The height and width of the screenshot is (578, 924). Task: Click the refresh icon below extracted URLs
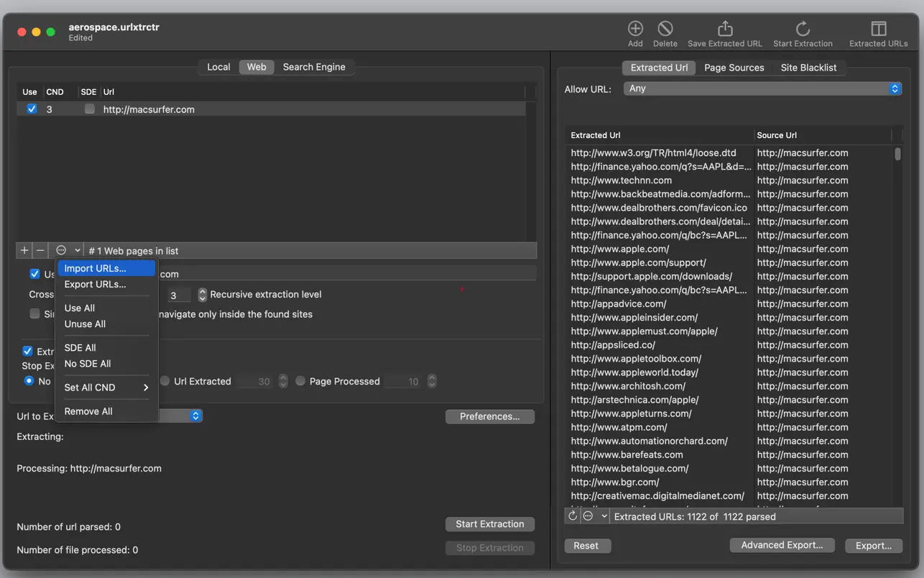573,515
